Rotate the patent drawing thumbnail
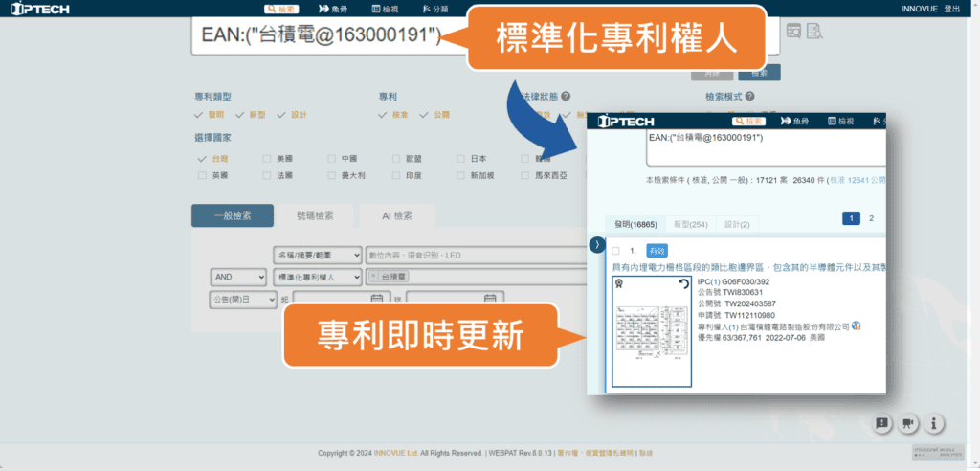 pyautogui.click(x=684, y=284)
